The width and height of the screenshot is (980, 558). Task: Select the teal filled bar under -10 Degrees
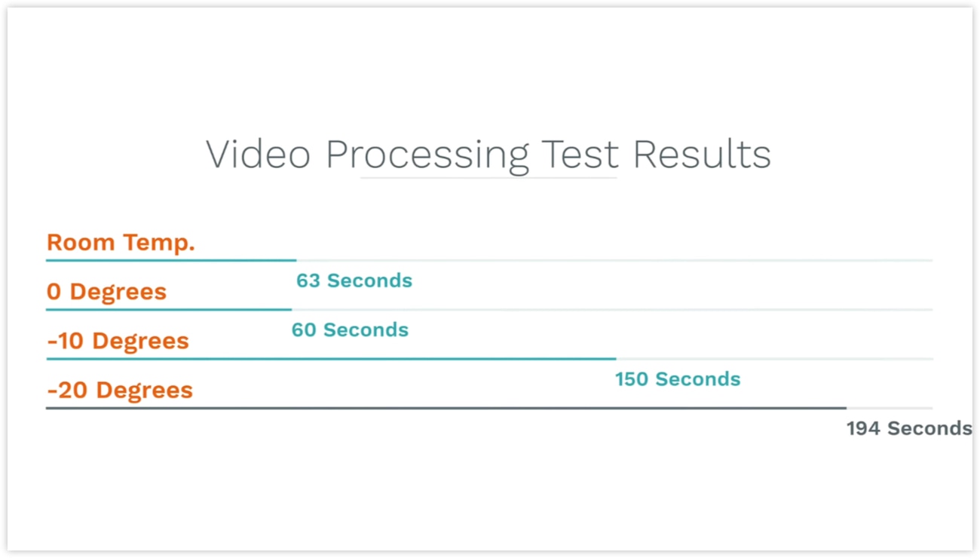tap(331, 359)
